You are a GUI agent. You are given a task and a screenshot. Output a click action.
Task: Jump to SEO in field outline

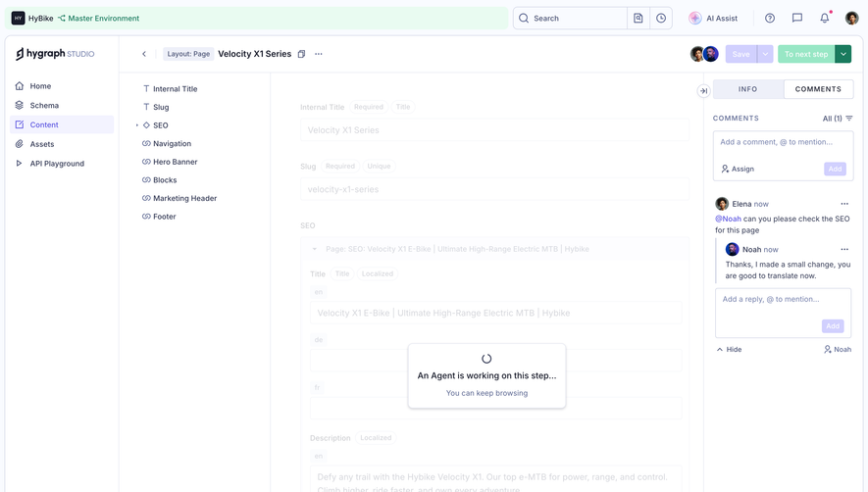(156, 125)
